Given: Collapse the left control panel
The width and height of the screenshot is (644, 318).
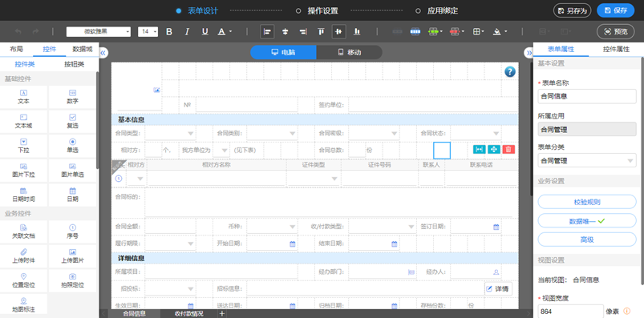Looking at the screenshot, I should point(103,53).
